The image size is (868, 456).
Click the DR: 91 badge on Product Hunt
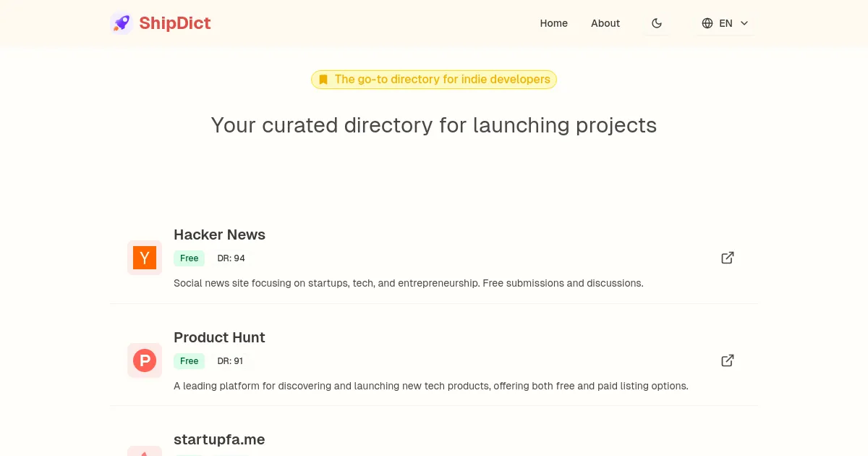tap(230, 361)
